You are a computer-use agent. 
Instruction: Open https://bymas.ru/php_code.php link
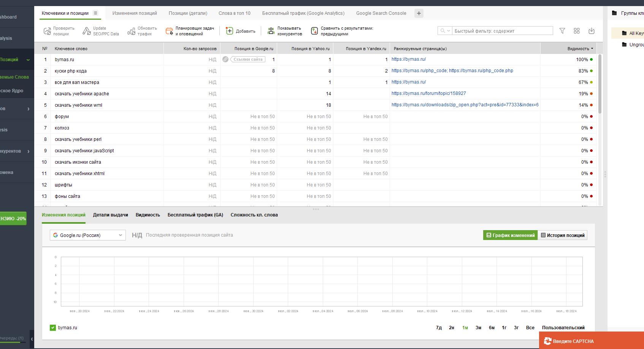pos(481,71)
